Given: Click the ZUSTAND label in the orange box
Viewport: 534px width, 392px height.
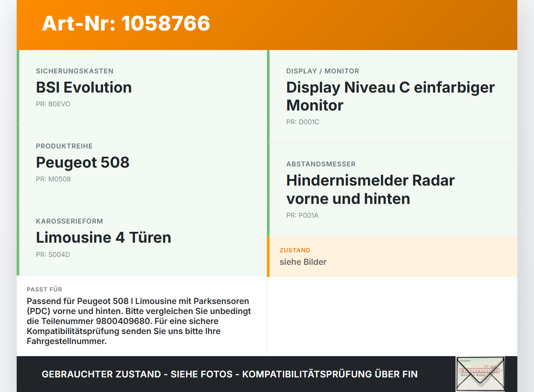Looking at the screenshot, I should point(295,250).
